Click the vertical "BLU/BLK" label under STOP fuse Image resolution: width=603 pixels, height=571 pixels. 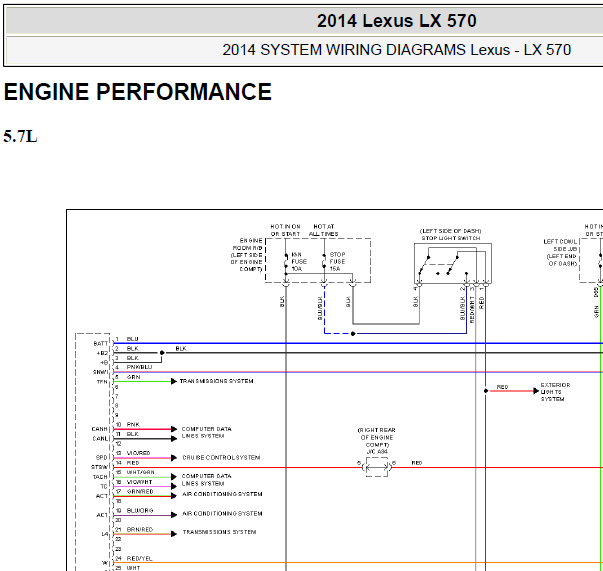320,308
